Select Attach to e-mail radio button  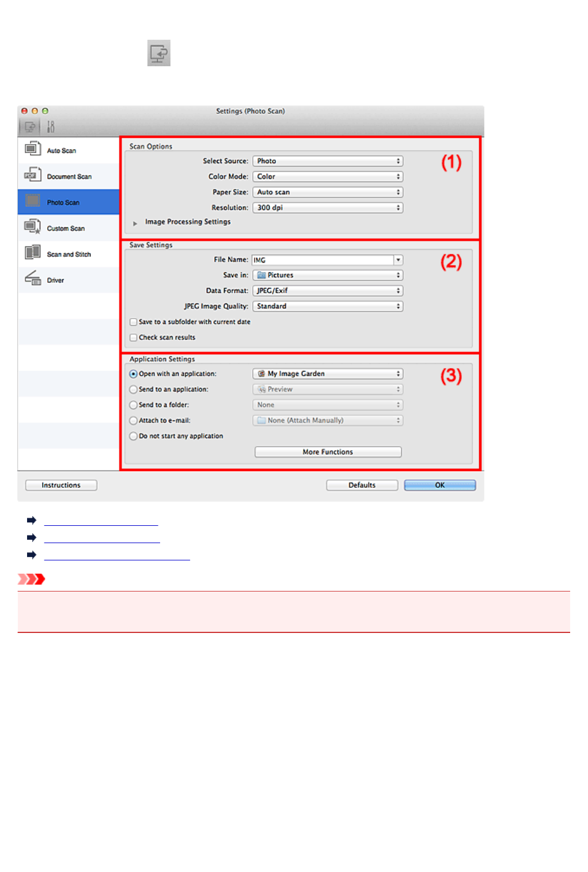pos(134,420)
